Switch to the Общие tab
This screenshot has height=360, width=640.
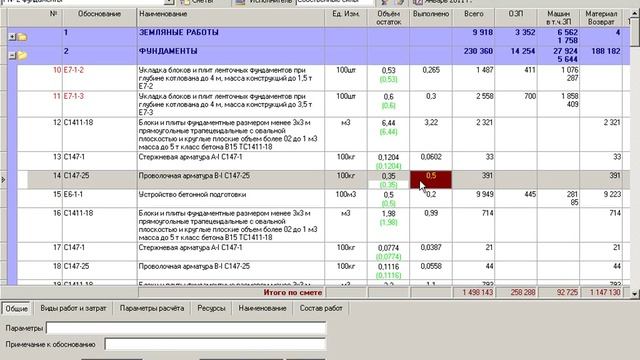(x=16, y=309)
